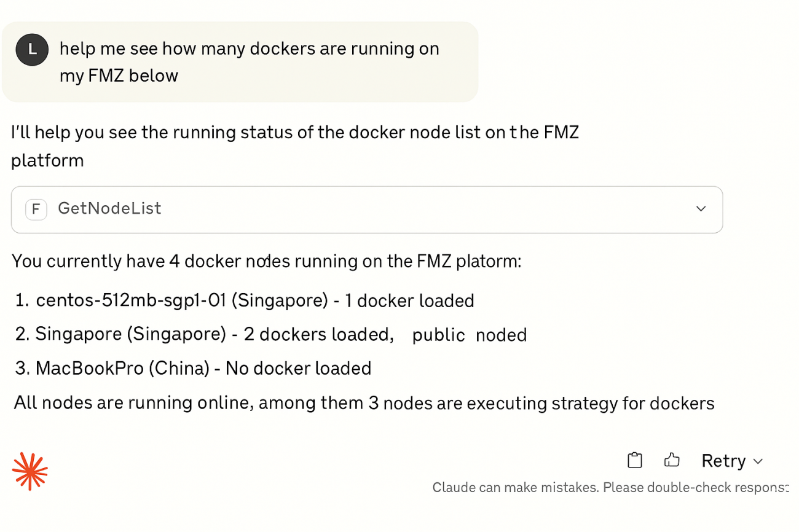Click the "L" user avatar
Screen dimensions: 799x532
(32, 50)
